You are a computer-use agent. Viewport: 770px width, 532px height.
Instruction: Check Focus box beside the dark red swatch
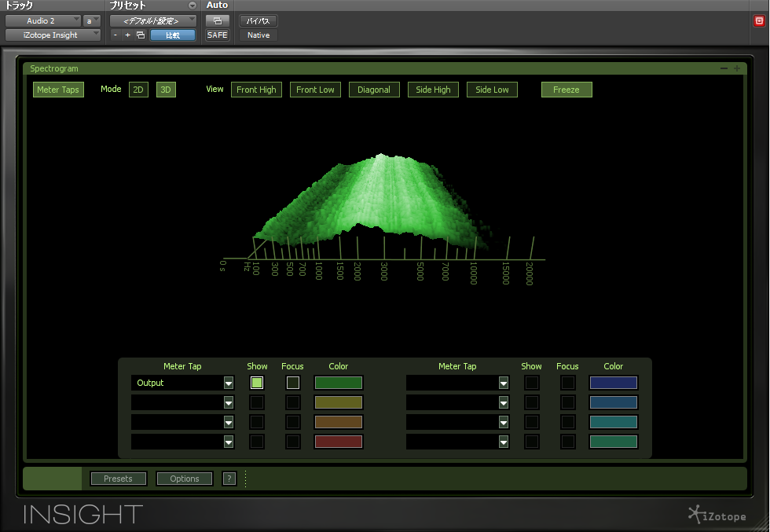tap(292, 442)
